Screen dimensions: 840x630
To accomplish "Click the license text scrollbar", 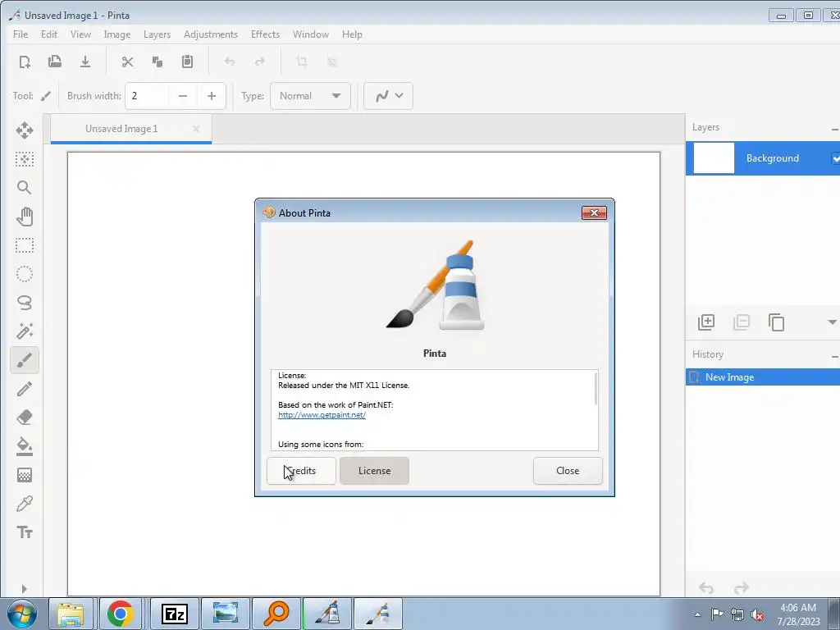I will pos(596,388).
